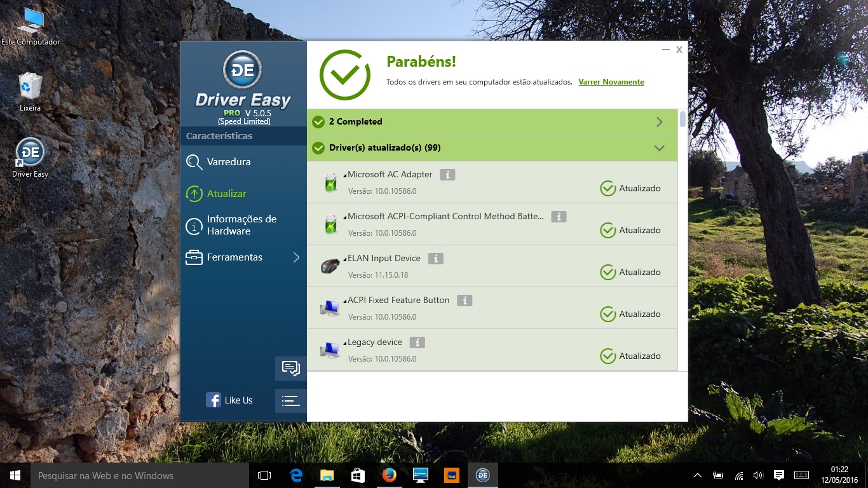
Task: Expand Microsoft AC Adapter row triangle
Action: point(345,175)
